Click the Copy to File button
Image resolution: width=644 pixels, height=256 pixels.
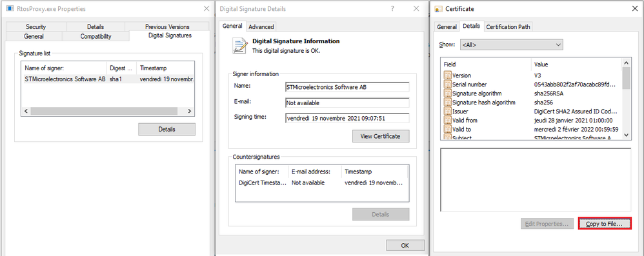tap(604, 224)
